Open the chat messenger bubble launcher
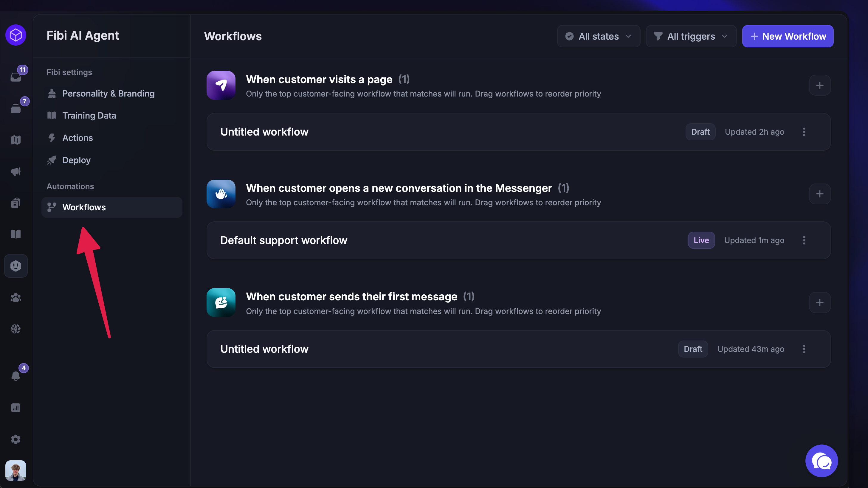 click(x=821, y=461)
